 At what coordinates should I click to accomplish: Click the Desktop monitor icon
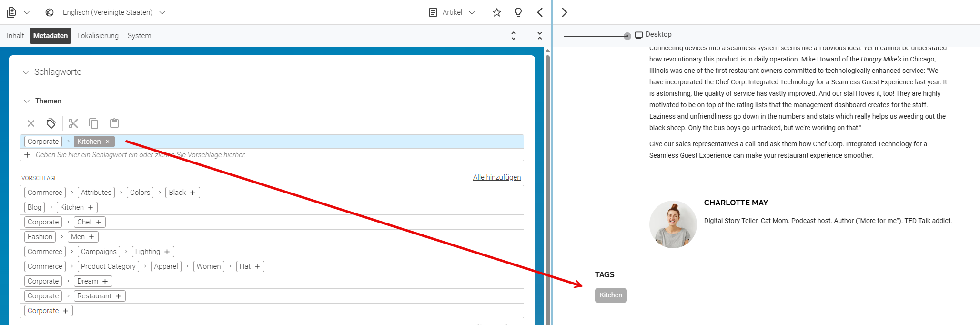pyautogui.click(x=639, y=35)
